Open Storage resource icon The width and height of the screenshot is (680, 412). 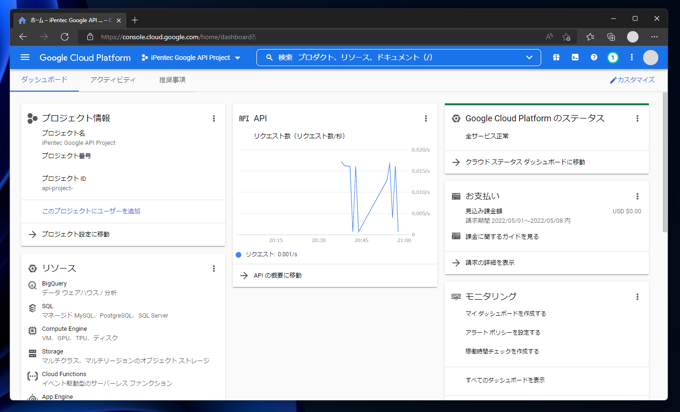coord(33,353)
